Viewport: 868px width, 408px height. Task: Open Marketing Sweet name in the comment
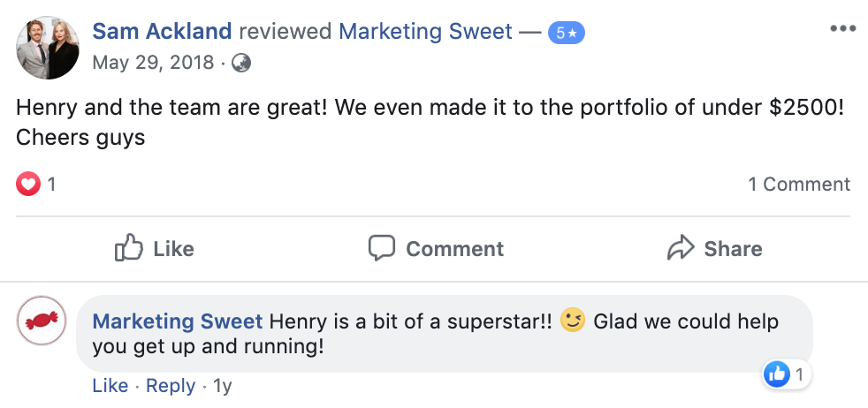178,321
